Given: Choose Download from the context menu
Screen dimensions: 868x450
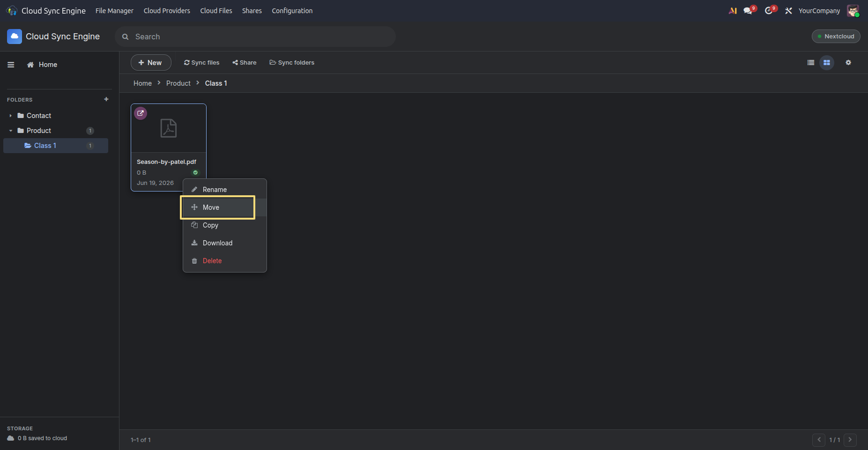Looking at the screenshot, I should pos(225,243).
